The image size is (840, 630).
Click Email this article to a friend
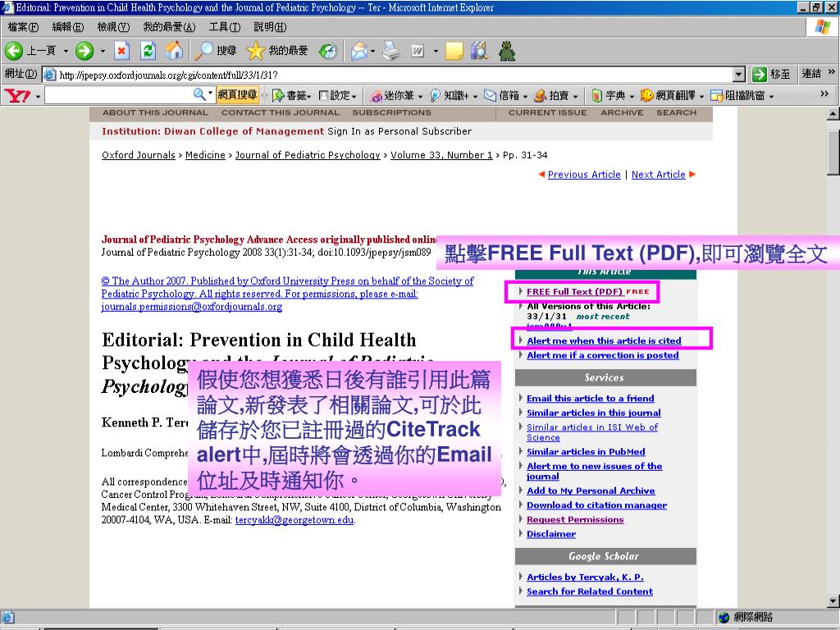coord(591,398)
